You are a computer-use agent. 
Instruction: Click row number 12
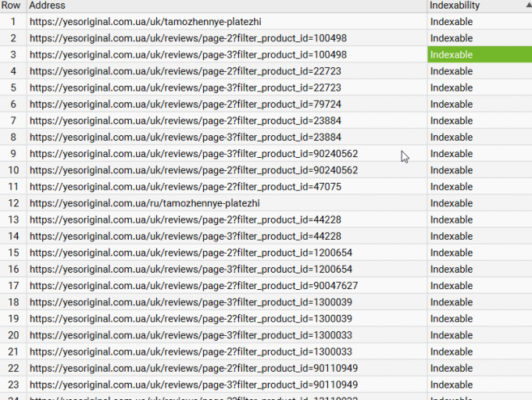[13, 203]
